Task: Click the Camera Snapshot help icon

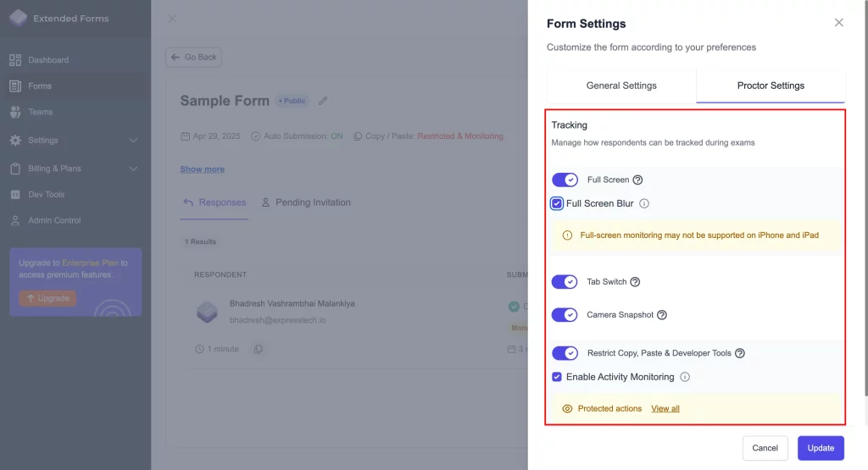Action: [x=661, y=315]
